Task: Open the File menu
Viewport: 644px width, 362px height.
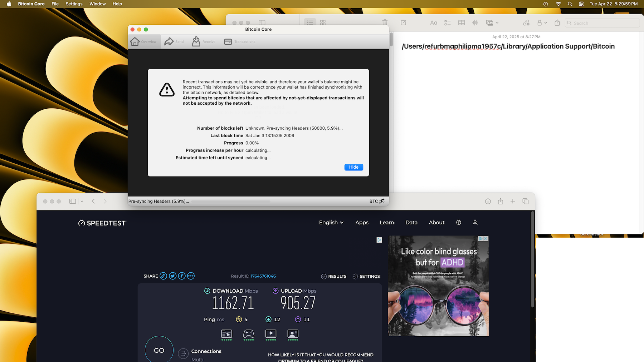Action: tap(55, 4)
